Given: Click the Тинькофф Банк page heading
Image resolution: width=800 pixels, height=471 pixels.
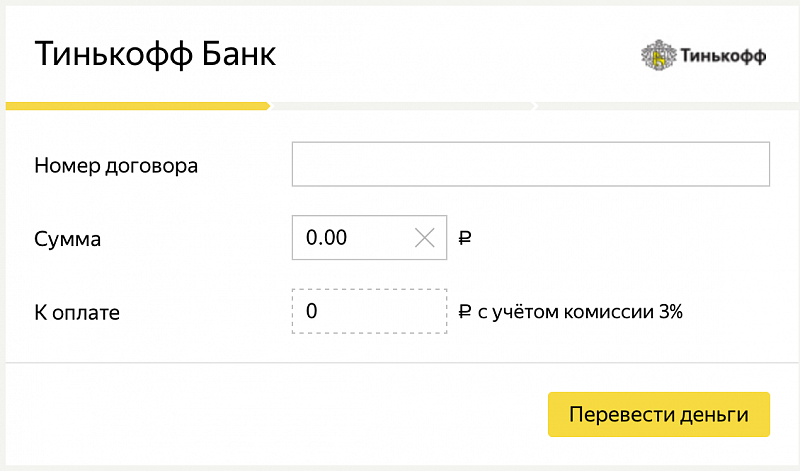Looking at the screenshot, I should [155, 54].
